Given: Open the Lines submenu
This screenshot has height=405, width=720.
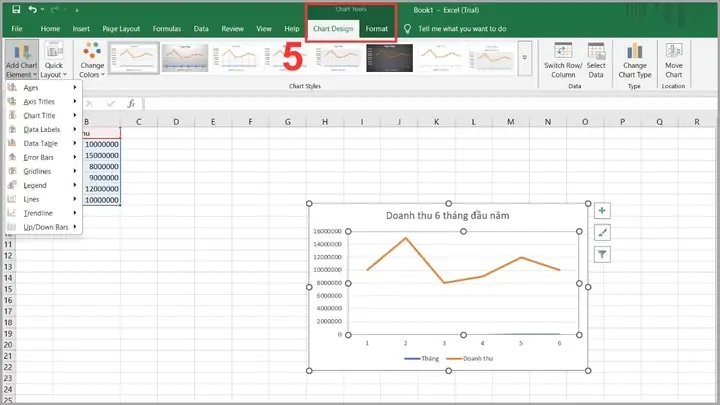Looking at the screenshot, I should pyautogui.click(x=43, y=199).
